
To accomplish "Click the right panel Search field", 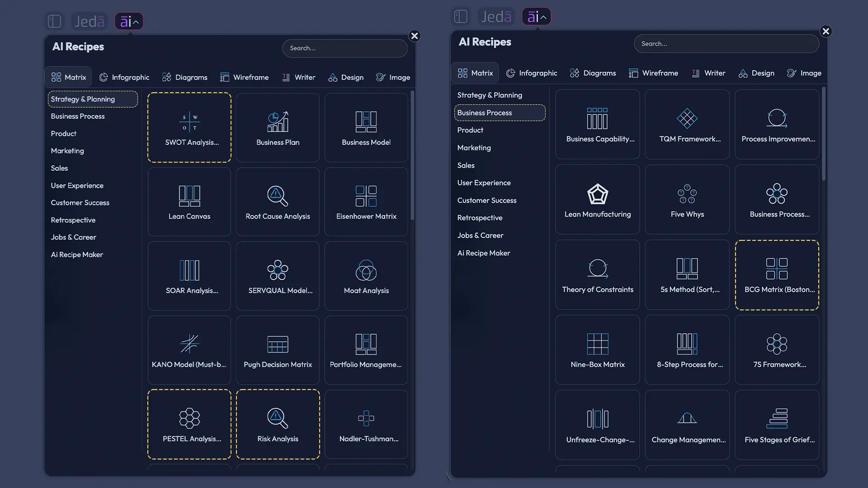I will pos(726,44).
